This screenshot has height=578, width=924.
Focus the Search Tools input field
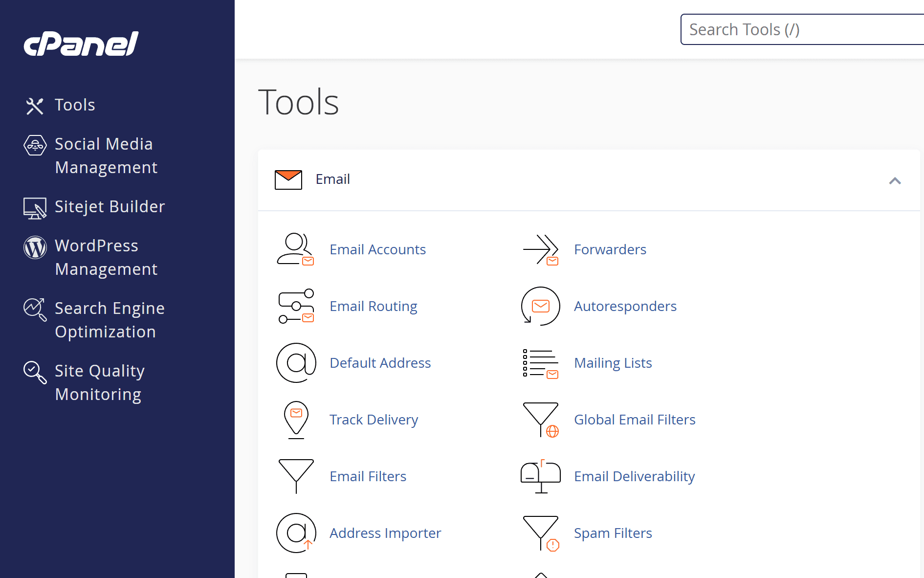tap(802, 29)
